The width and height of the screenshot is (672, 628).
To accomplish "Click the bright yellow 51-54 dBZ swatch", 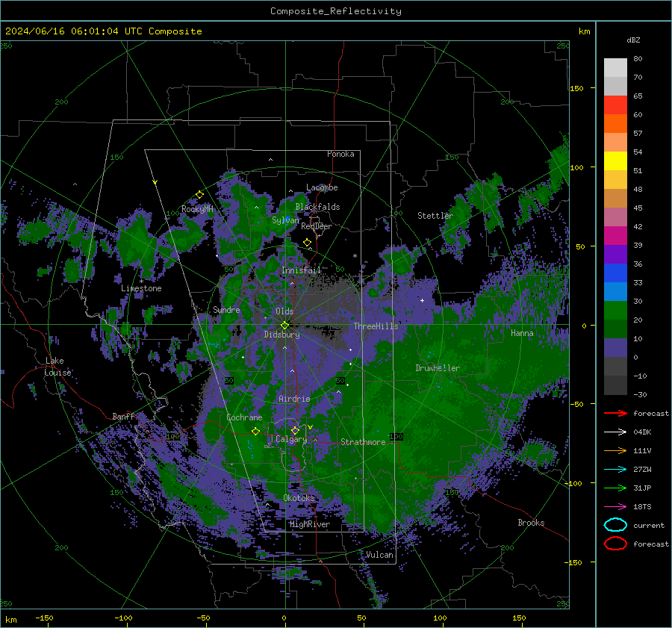I will [x=615, y=161].
